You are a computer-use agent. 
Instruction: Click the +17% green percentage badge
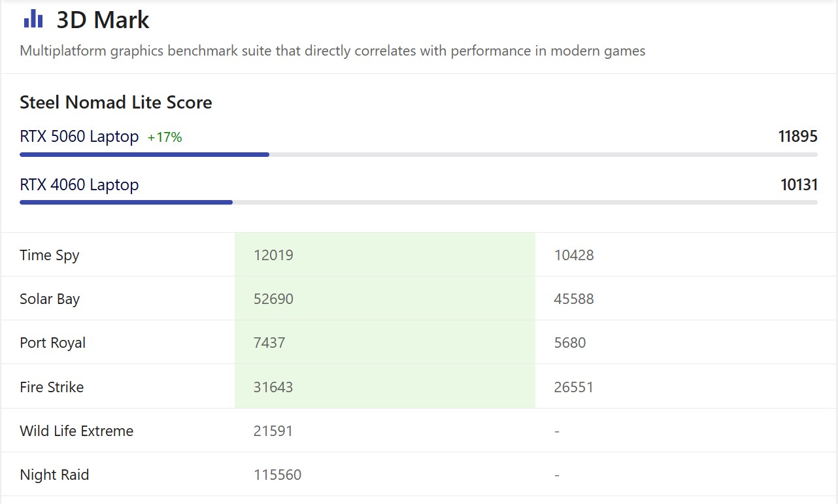pyautogui.click(x=165, y=137)
